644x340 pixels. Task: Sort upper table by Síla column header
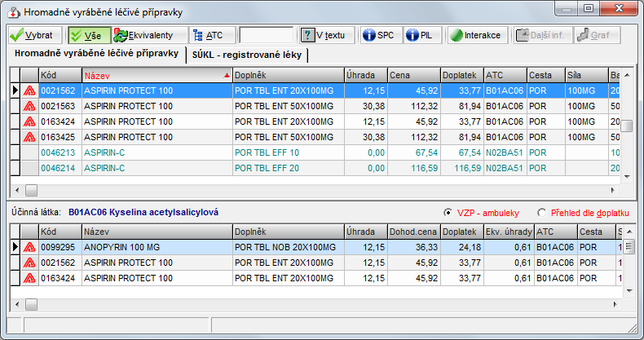pos(586,75)
